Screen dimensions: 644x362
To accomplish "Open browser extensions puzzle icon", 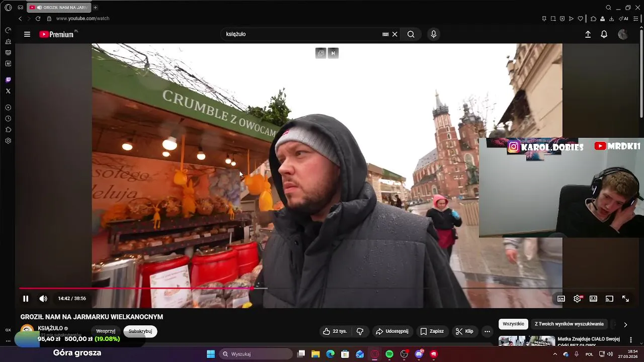I will click(x=593, y=19).
